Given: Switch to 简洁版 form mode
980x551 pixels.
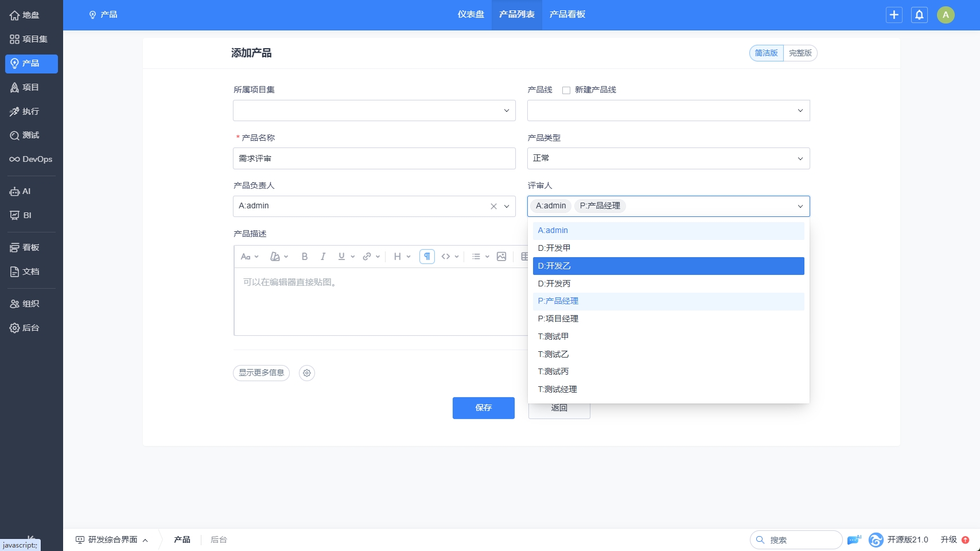Looking at the screenshot, I should (x=766, y=53).
